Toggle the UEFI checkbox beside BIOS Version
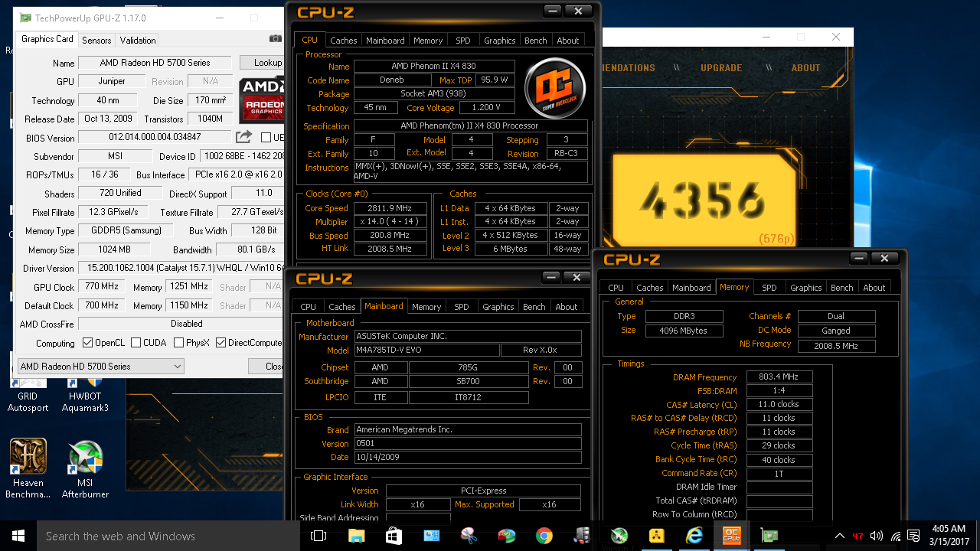This screenshot has width=980, height=551. (266, 138)
